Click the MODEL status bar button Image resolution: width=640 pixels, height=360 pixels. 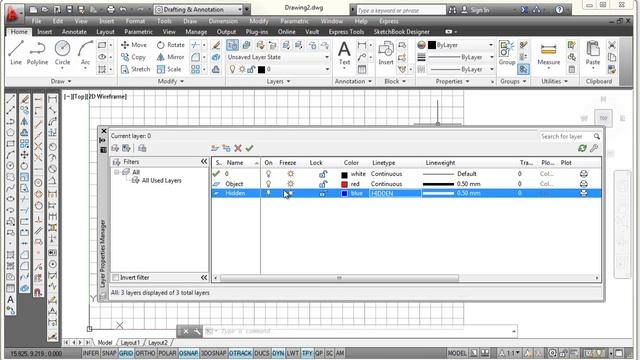click(x=457, y=353)
